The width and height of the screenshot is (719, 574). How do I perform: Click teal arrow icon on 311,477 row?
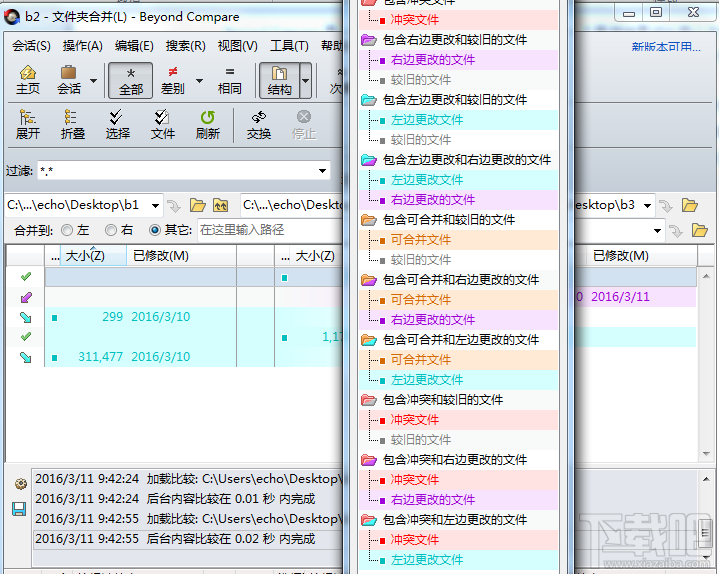coord(26,357)
